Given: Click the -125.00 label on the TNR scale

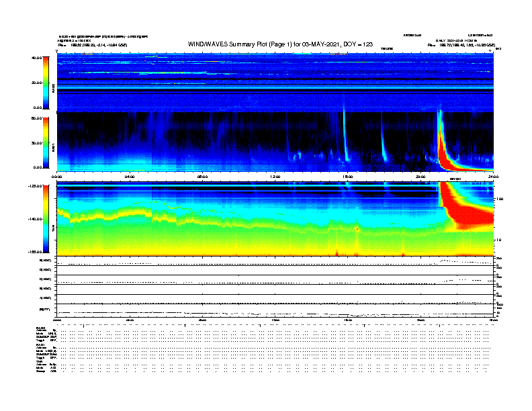Looking at the screenshot, I should 35,186.
